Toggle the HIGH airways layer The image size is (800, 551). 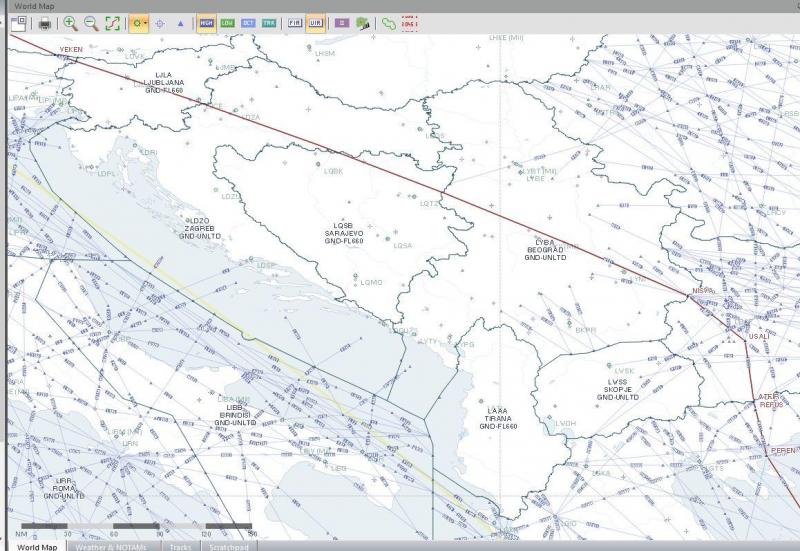coord(206,23)
